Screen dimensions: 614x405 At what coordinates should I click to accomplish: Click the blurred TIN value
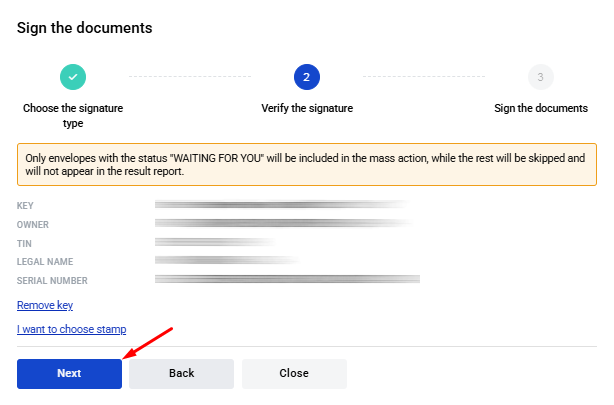tap(215, 242)
